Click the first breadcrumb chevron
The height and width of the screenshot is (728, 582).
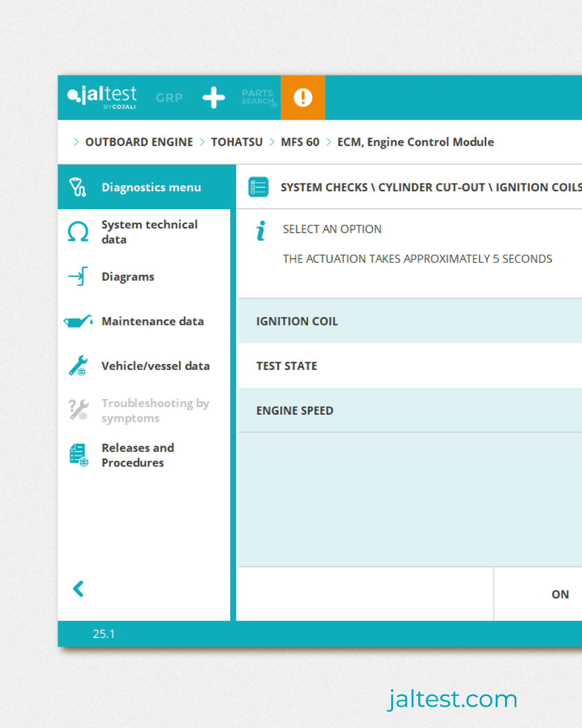76,142
